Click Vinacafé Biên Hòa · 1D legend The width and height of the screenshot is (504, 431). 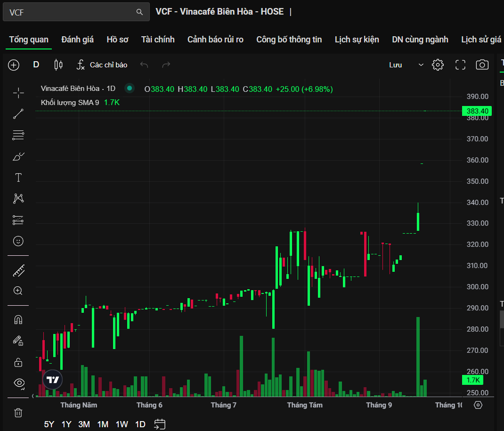pos(78,89)
